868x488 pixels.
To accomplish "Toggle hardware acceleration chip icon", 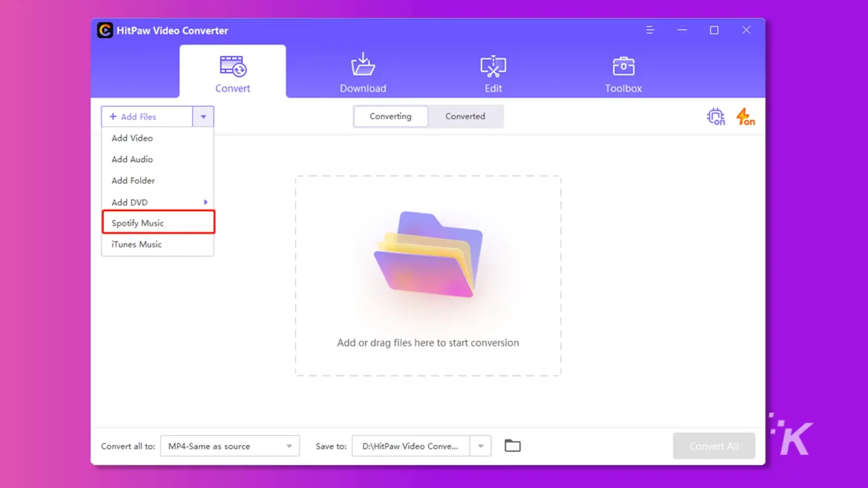I will click(x=716, y=117).
